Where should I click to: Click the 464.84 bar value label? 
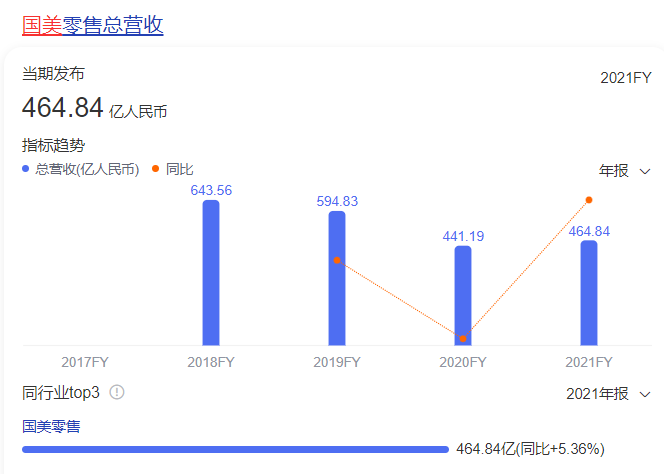pyautogui.click(x=589, y=231)
